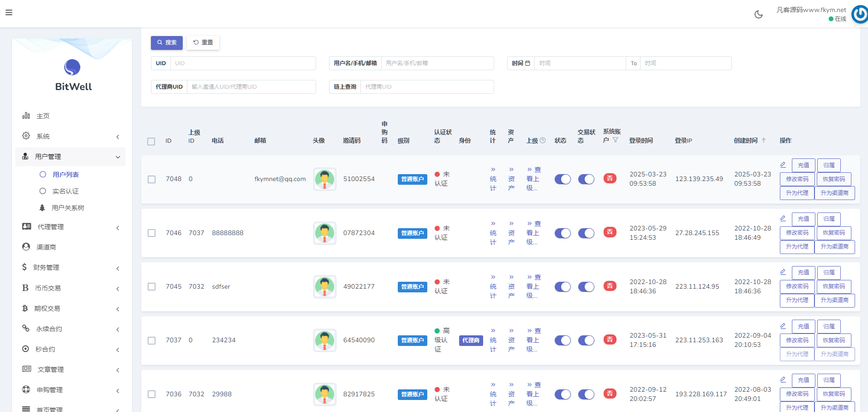Focus the 代理商UID input field
868x412 pixels.
tap(251, 87)
